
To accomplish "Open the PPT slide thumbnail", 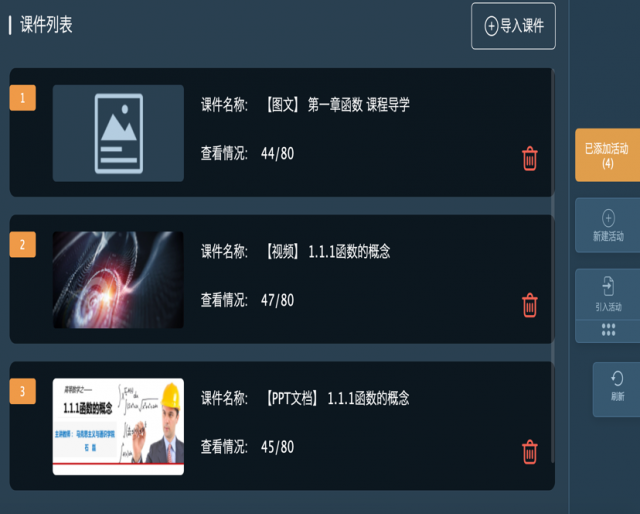I will coord(118,427).
